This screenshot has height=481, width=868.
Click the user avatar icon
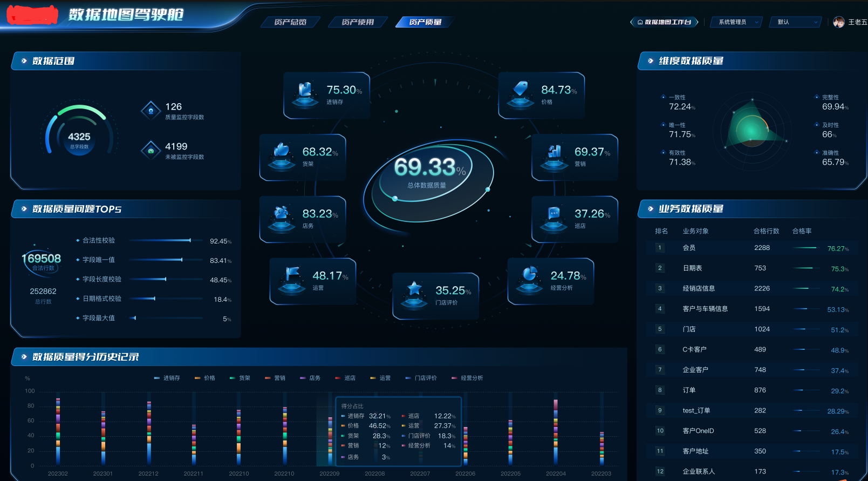tap(839, 22)
